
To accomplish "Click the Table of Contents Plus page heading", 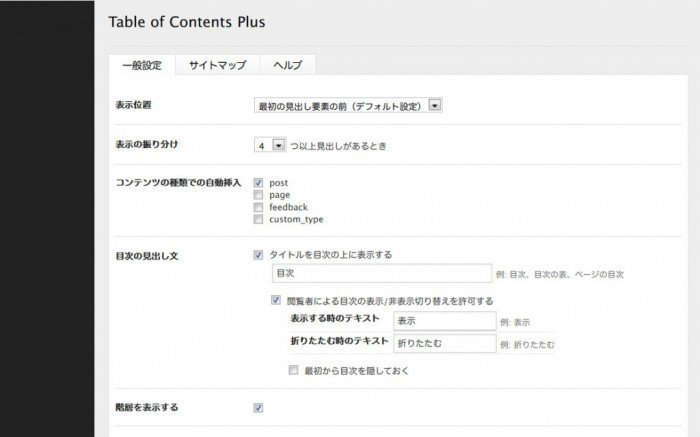I will 187,21.
